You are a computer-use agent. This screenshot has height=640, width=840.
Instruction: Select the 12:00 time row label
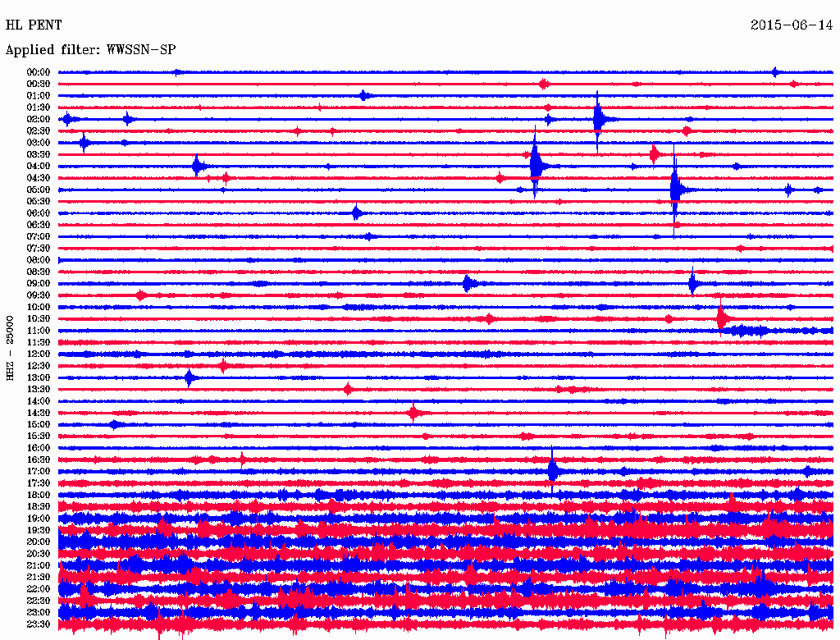pyautogui.click(x=38, y=354)
